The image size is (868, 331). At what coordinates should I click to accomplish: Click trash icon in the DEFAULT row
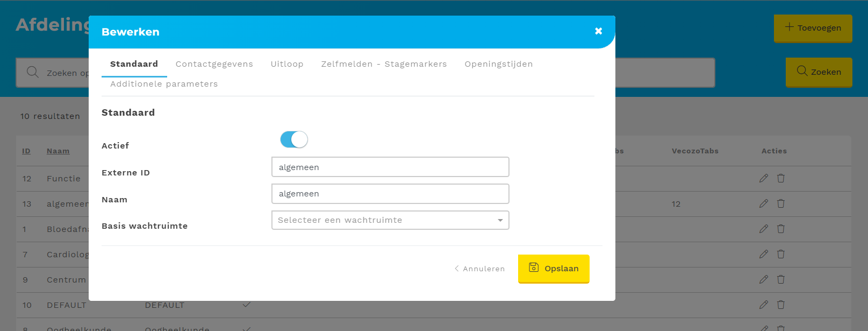tap(781, 305)
